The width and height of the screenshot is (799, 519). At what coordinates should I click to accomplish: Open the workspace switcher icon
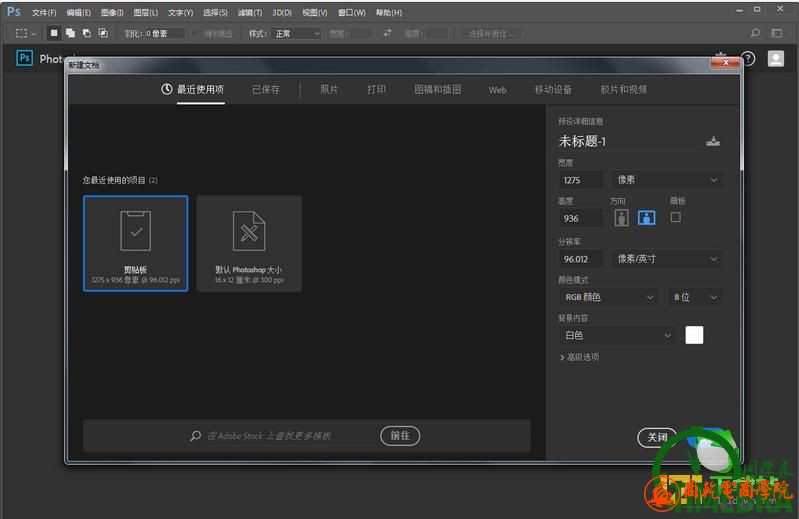pos(777,33)
